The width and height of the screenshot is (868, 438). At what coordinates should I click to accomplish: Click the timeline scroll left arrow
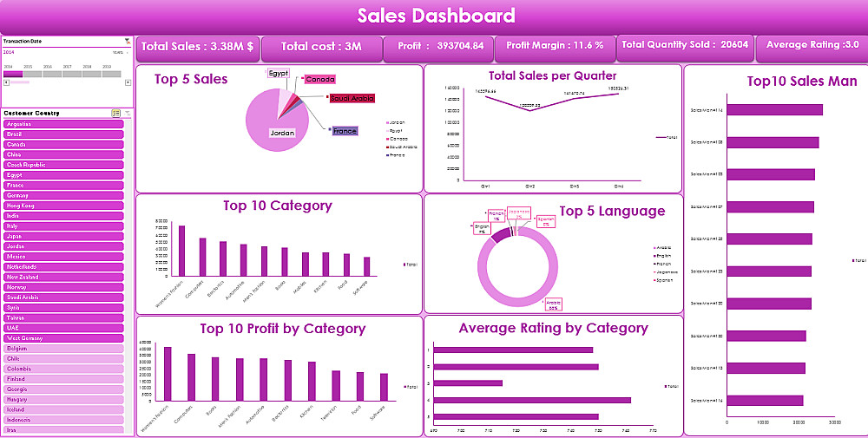(x=6, y=82)
